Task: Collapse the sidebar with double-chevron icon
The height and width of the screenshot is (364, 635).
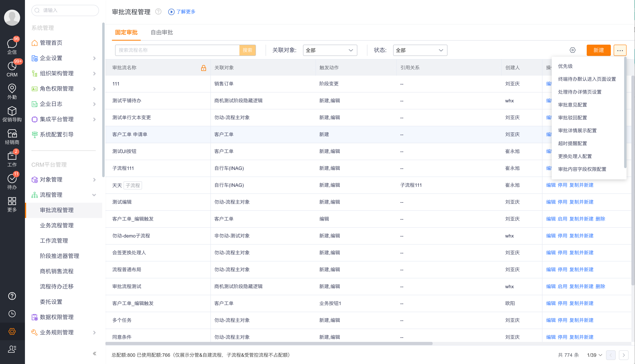Action: click(95, 353)
